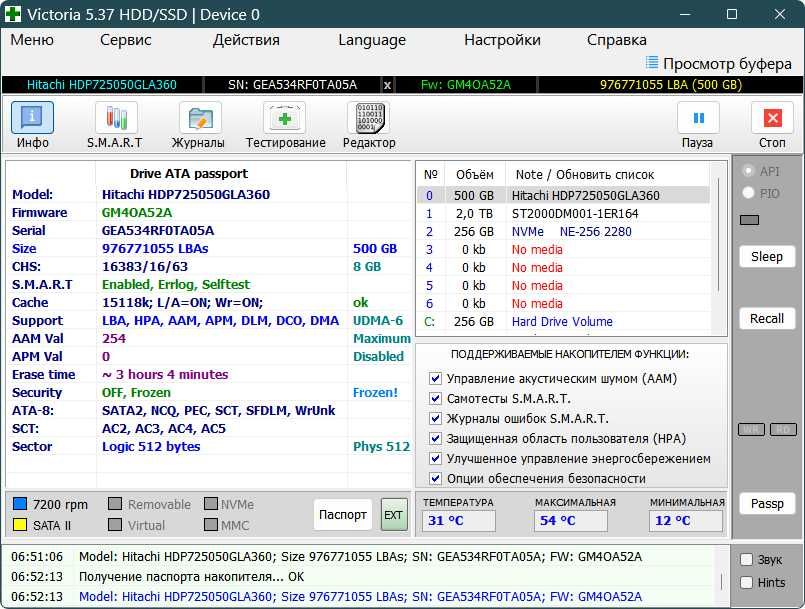Image resolution: width=805 pixels, height=609 pixels.
Task: Enable the Hints checkbox
Action: pos(747,582)
